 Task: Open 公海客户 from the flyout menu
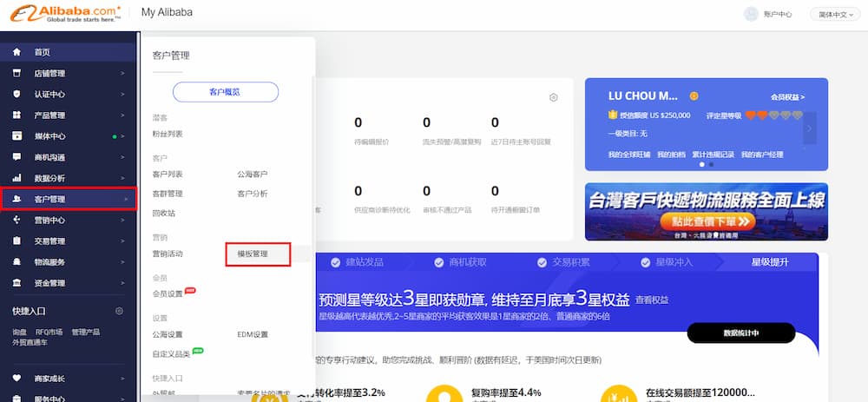253,175
